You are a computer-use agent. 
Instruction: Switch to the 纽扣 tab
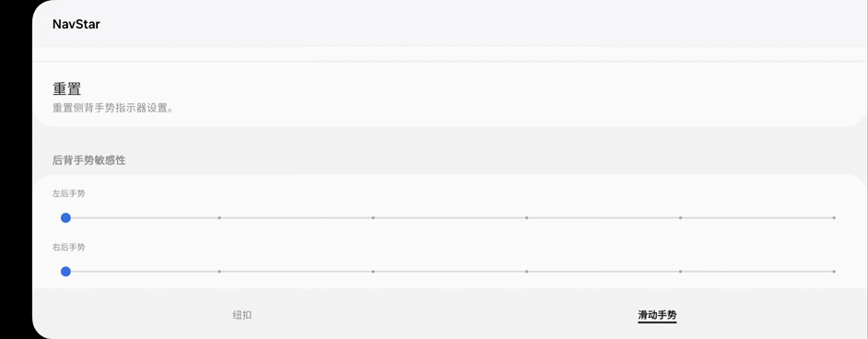pos(242,315)
